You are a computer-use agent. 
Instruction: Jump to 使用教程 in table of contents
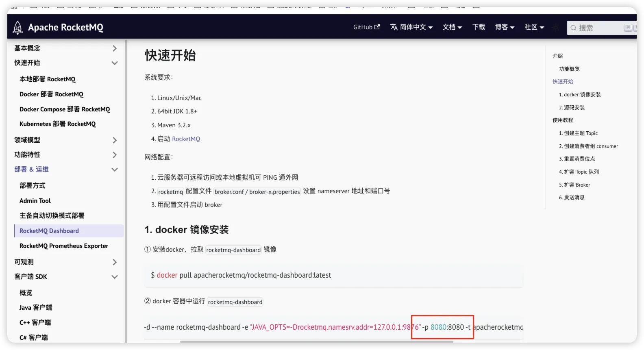563,120
